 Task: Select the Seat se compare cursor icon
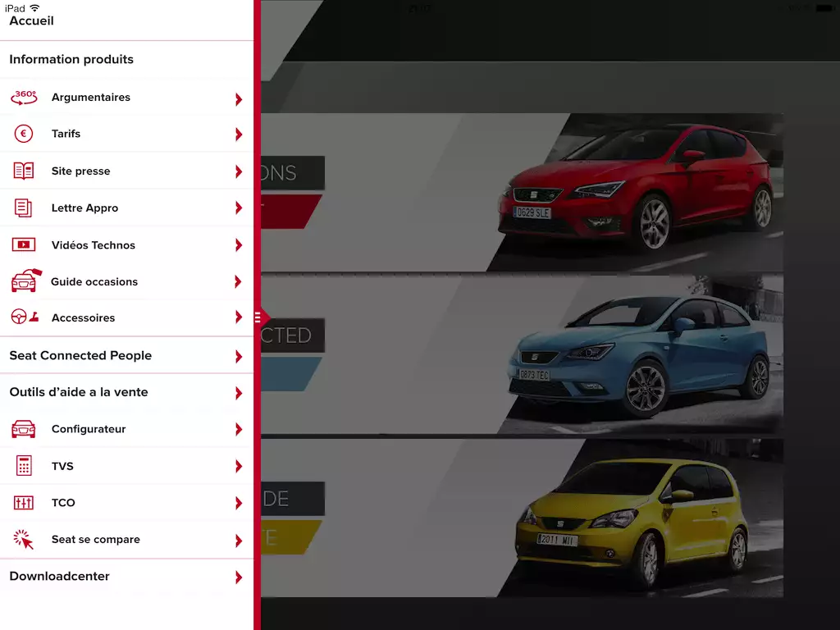click(x=23, y=540)
